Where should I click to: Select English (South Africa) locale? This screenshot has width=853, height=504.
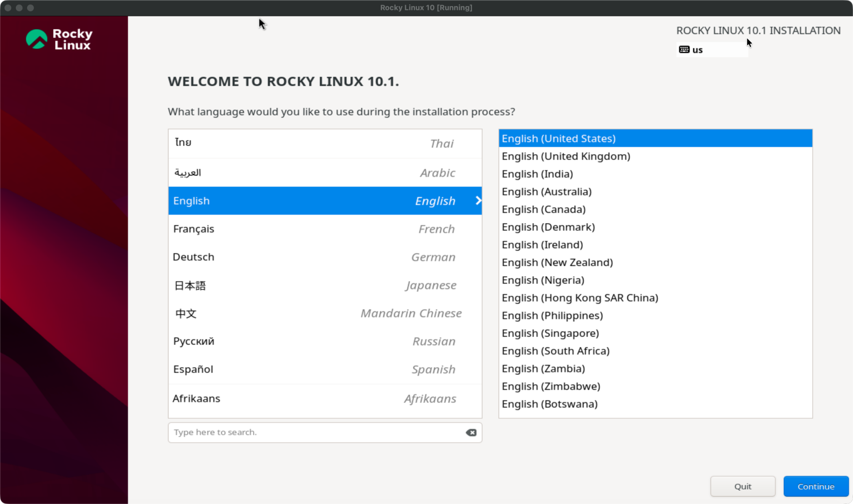pos(656,351)
